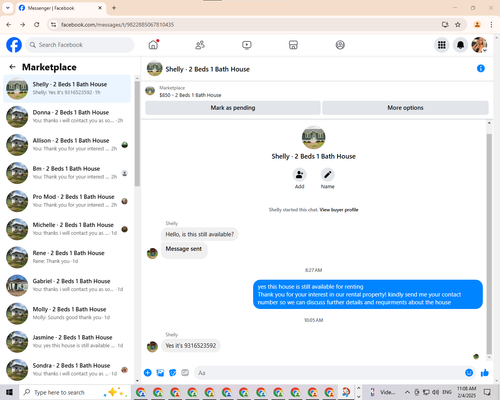Select the Messenger | Facebook tab

coord(61,8)
